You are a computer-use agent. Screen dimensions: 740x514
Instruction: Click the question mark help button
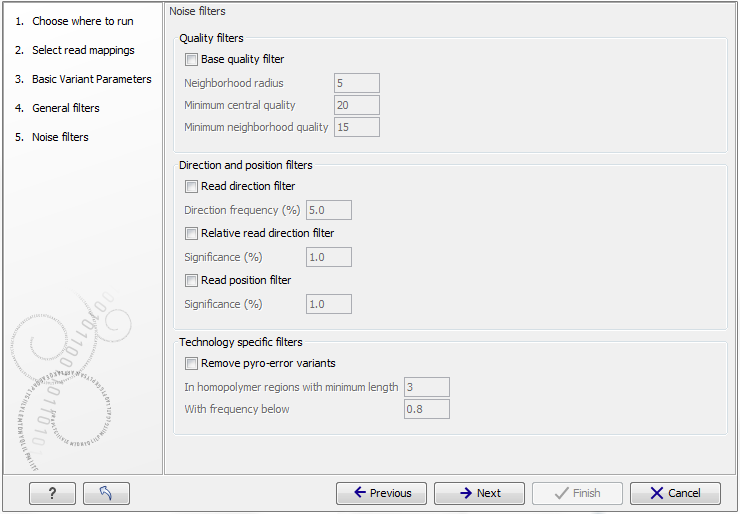53,493
